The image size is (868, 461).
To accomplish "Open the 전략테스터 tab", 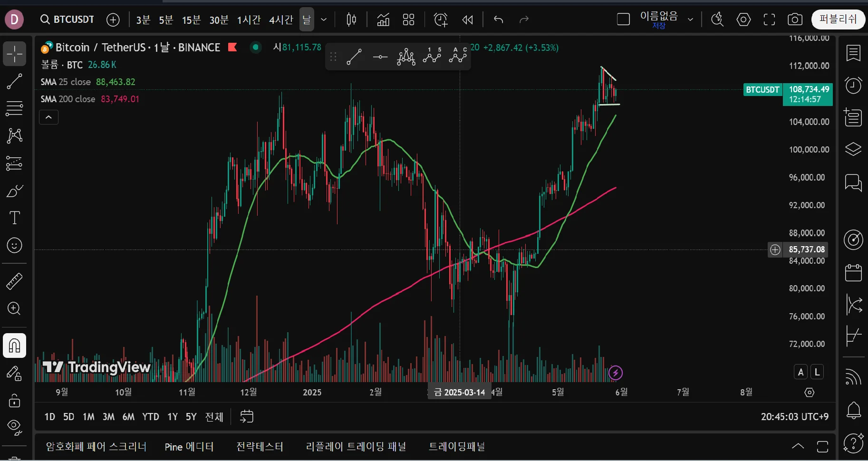I will (260, 446).
